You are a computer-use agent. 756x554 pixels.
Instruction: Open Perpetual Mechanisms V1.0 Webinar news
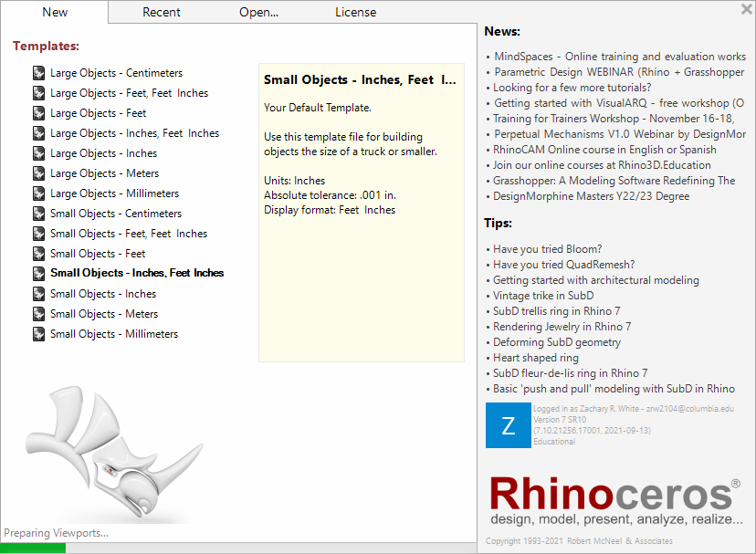click(620, 133)
